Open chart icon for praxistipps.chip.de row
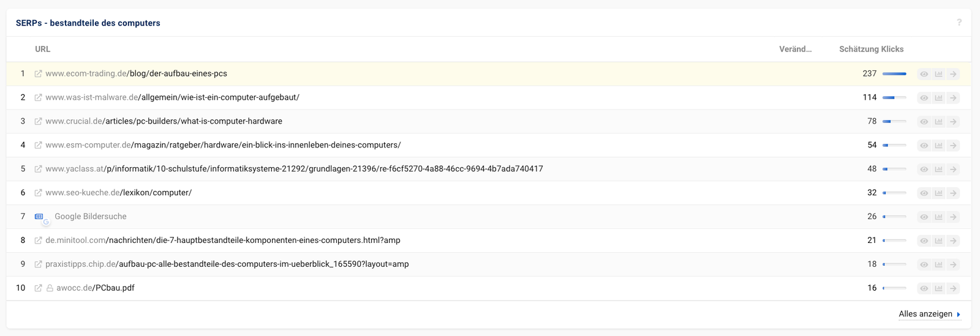 [x=938, y=265]
